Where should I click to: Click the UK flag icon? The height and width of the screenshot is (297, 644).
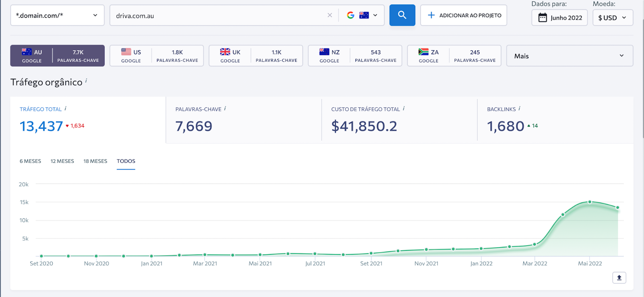click(x=225, y=52)
